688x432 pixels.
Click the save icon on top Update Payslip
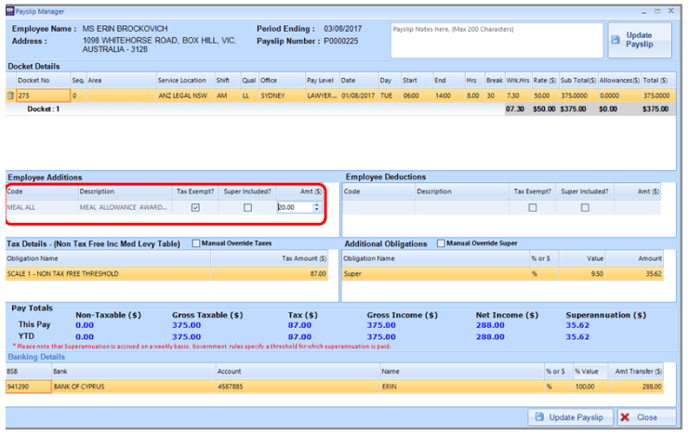(616, 39)
